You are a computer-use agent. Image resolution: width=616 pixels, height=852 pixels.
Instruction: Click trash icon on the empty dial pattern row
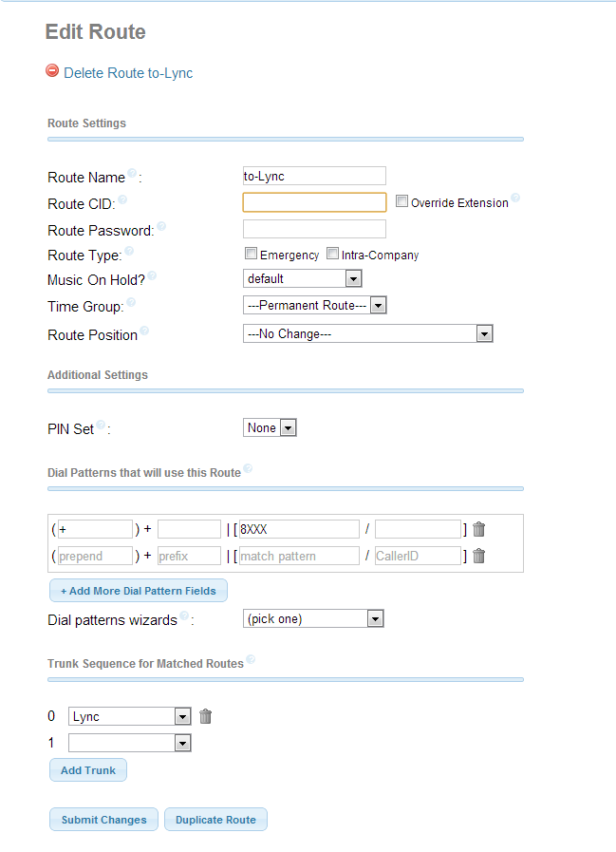coord(478,556)
